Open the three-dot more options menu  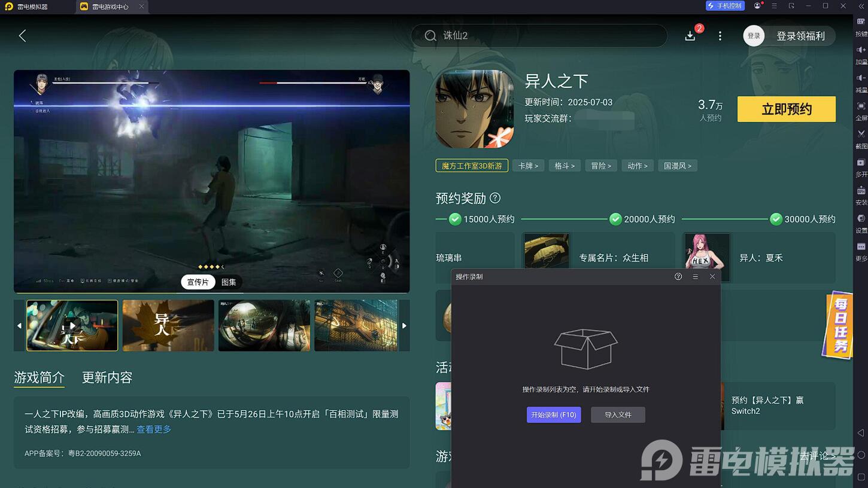[x=720, y=36]
